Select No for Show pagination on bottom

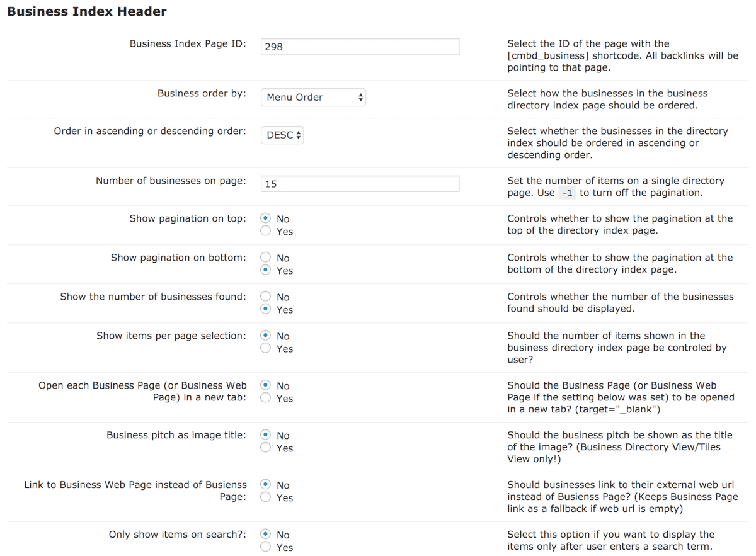click(x=266, y=258)
